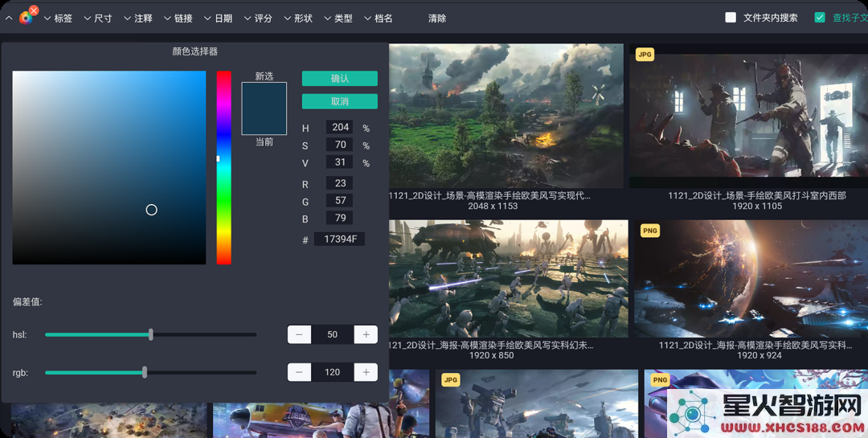The height and width of the screenshot is (438, 868).
Task: Click 取消 in the color picker
Action: pos(340,101)
